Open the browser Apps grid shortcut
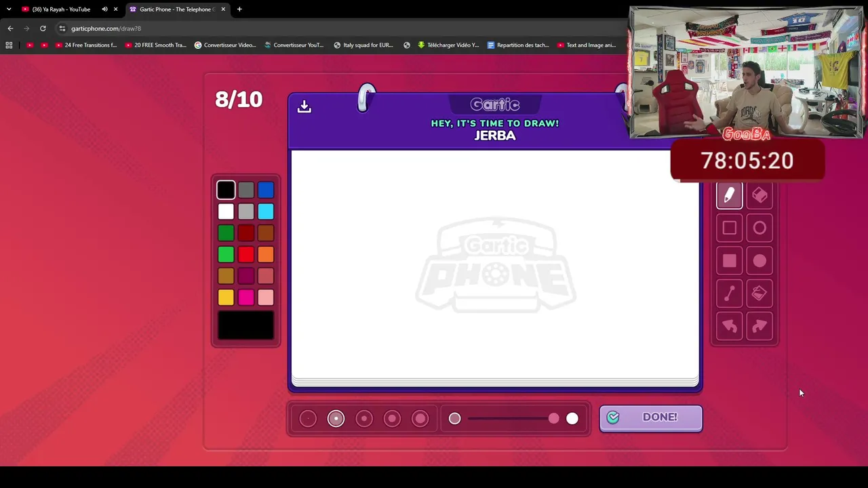This screenshot has height=488, width=868. point(9,45)
